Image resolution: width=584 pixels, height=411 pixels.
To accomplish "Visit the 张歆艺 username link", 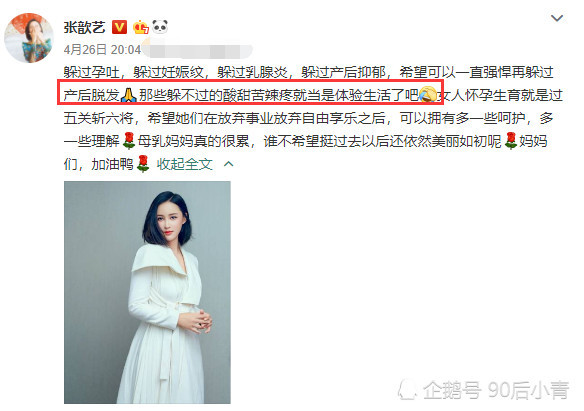I will 84,28.
